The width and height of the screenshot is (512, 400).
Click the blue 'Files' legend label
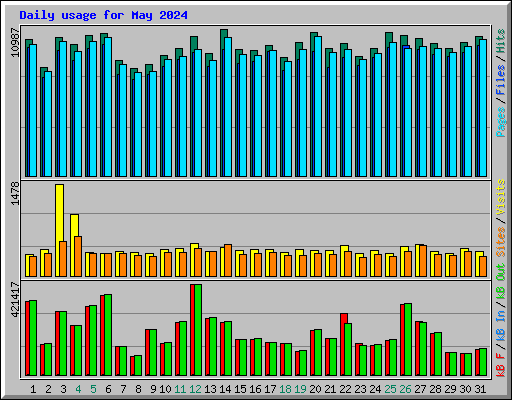(x=501, y=80)
